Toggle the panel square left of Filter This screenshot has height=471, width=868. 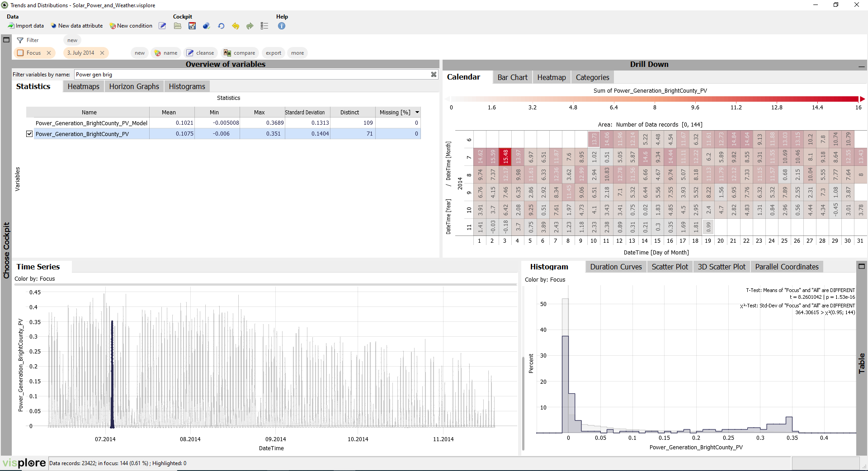point(6,40)
